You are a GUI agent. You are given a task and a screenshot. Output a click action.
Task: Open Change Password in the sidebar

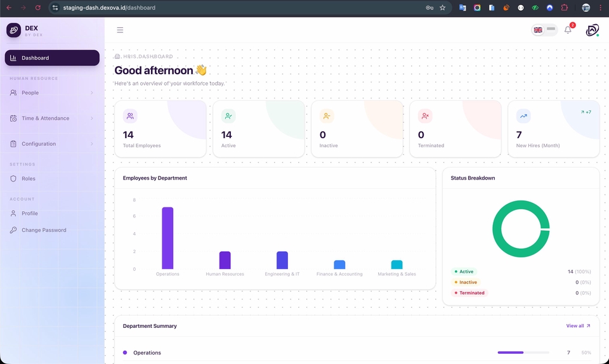[52, 230]
